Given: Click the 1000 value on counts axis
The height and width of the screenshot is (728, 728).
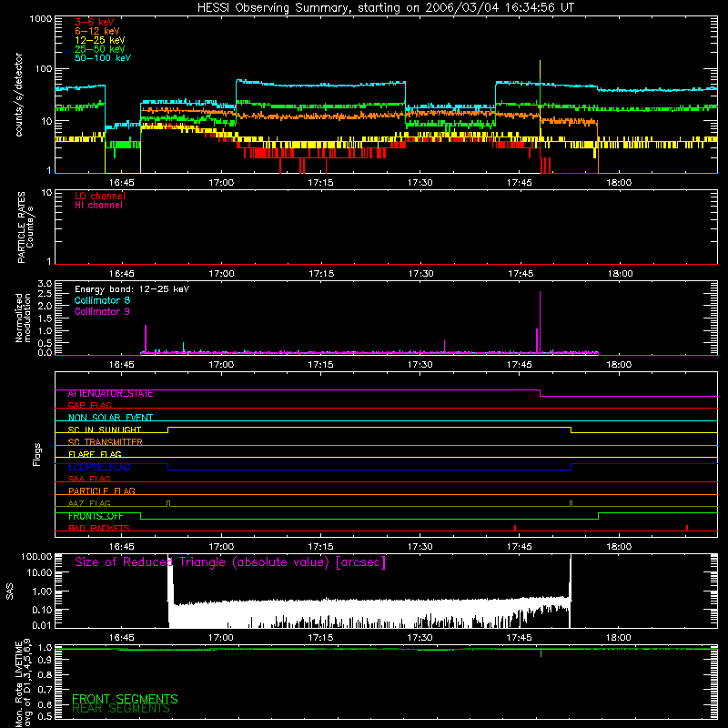Looking at the screenshot, I should [40, 19].
